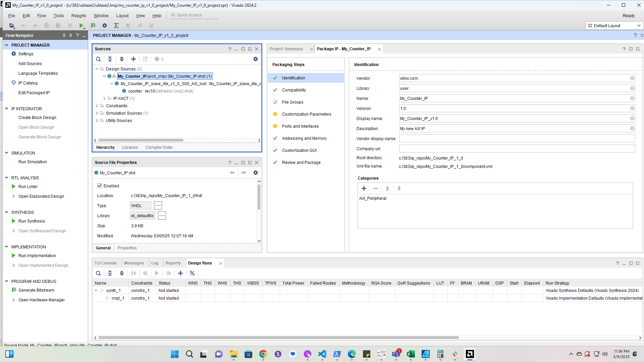Collapse the SYNTHESIS section in Flow Navigator
The image size is (644, 362).
[6, 212]
